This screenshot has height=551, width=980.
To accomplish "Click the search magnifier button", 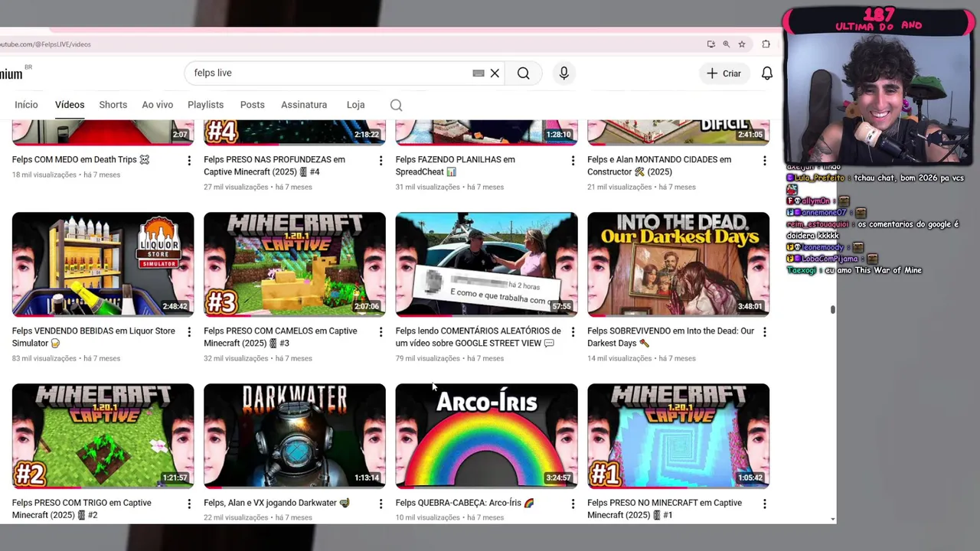I will (x=523, y=73).
